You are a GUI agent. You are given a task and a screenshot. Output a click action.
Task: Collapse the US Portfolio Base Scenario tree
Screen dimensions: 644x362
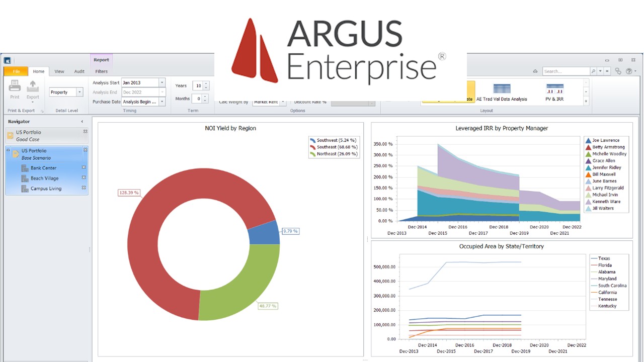tap(8, 150)
